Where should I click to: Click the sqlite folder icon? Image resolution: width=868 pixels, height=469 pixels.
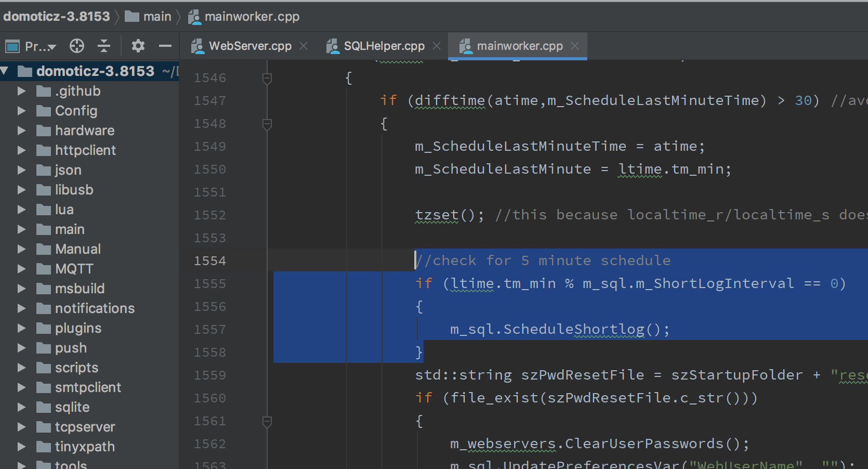44,408
